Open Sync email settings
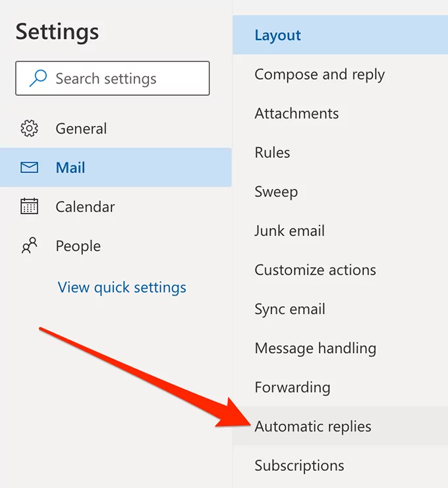448x488 pixels. [340, 309]
